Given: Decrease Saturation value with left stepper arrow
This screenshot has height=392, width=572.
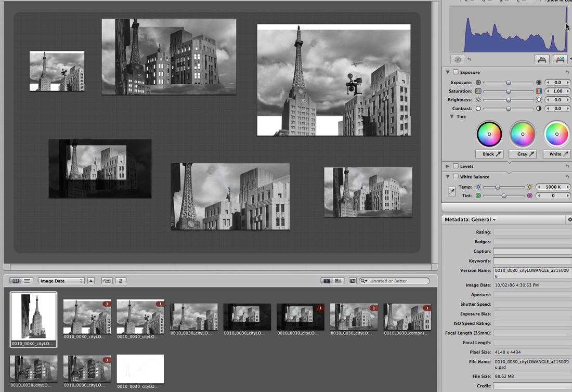Looking at the screenshot, I should pyautogui.click(x=548, y=91).
